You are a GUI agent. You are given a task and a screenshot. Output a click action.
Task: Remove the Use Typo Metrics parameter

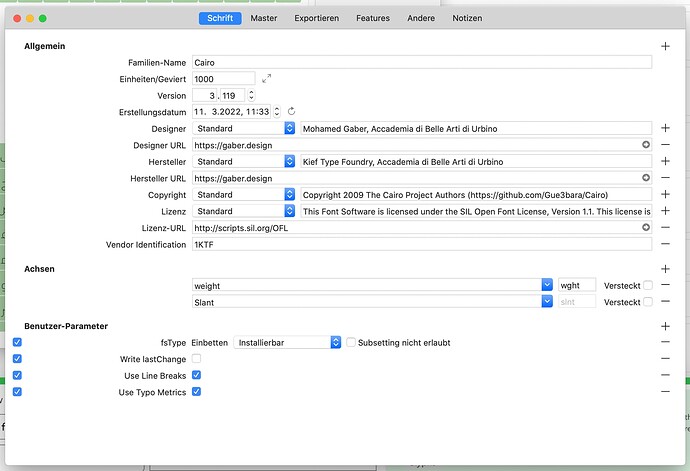[665, 391]
